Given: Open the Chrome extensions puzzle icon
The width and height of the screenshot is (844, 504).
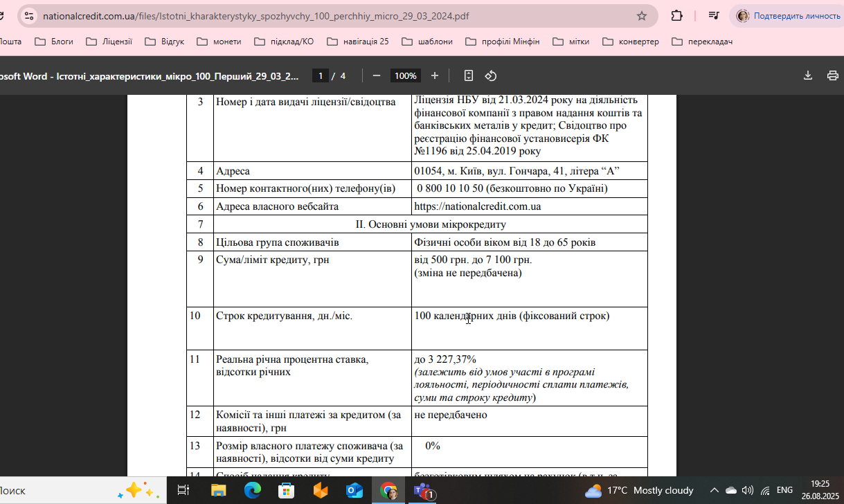Looking at the screenshot, I should (x=677, y=16).
